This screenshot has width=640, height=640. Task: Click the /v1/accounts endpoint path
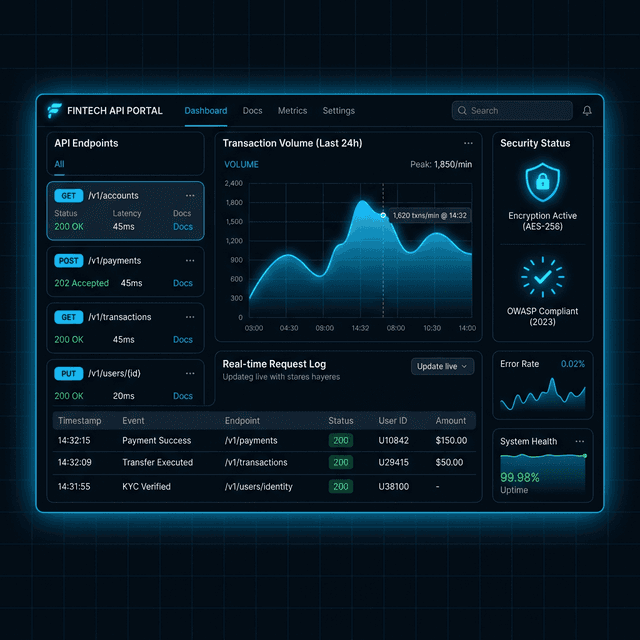pyautogui.click(x=113, y=196)
